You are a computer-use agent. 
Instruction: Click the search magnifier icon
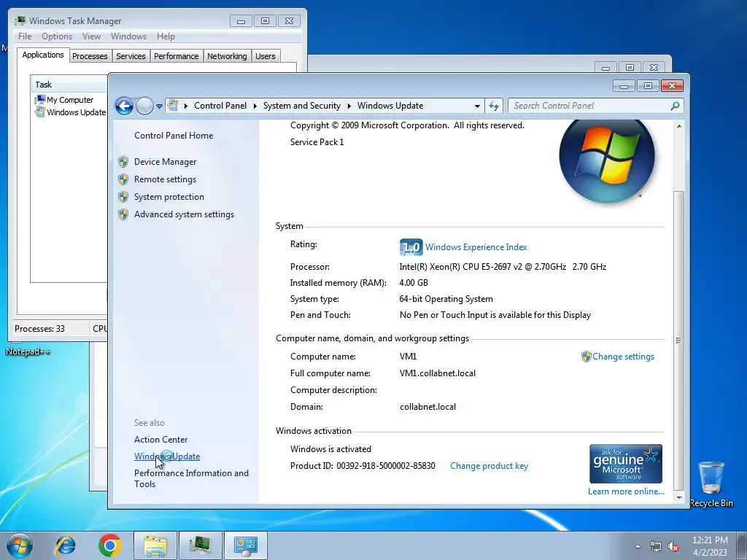[x=675, y=106]
